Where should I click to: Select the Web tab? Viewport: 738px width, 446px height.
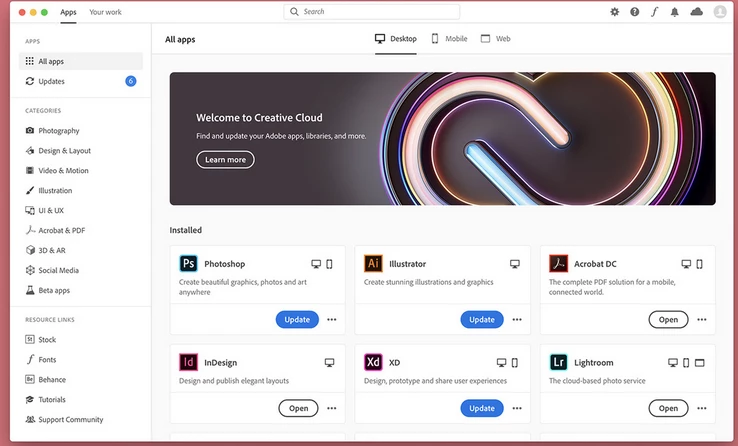pyautogui.click(x=496, y=39)
